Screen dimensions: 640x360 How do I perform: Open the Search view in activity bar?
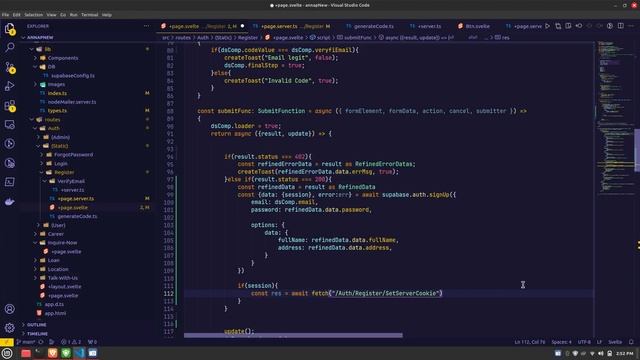pyautogui.click(x=10, y=48)
